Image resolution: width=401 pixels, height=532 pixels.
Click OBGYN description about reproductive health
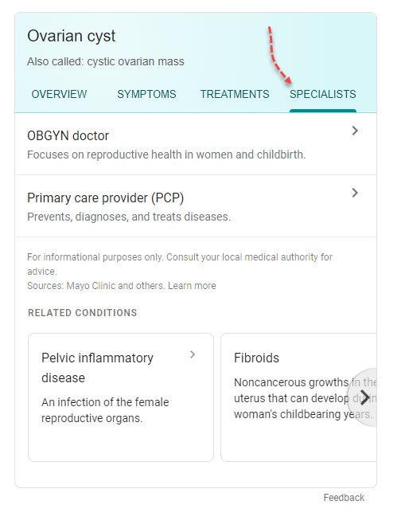coord(166,155)
